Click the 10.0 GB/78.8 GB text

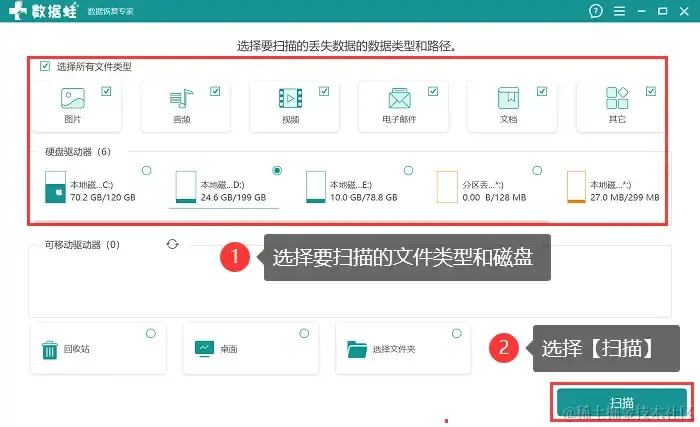363,197
